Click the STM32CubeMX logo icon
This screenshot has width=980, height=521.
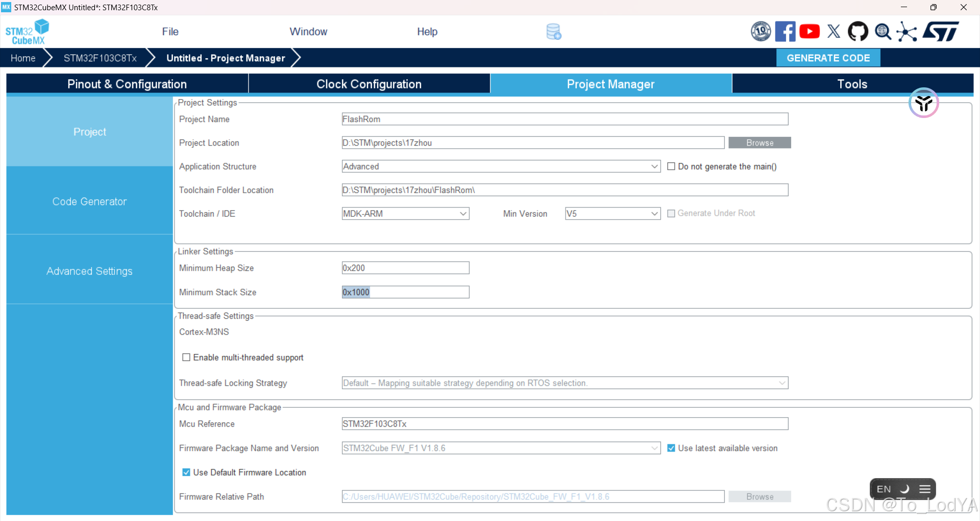[x=27, y=32]
